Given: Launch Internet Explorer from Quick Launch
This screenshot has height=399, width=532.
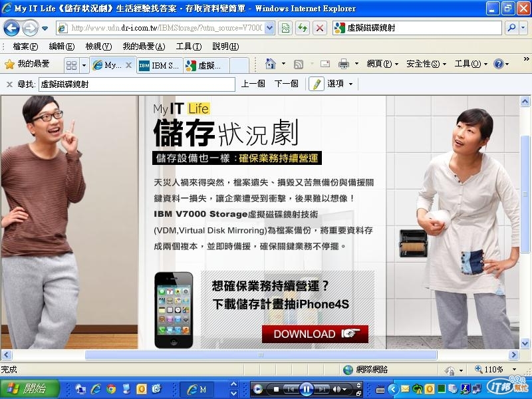Looking at the screenshot, I should pyautogui.click(x=96, y=389).
